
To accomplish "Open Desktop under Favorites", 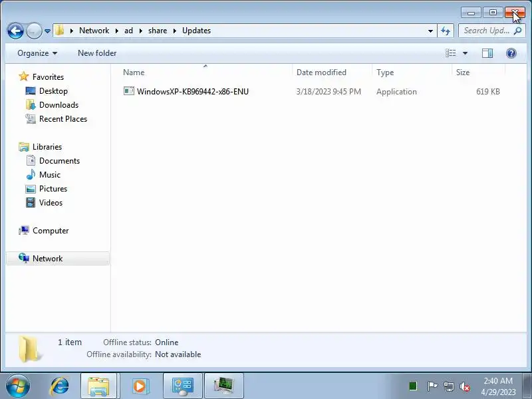I will pyautogui.click(x=53, y=91).
